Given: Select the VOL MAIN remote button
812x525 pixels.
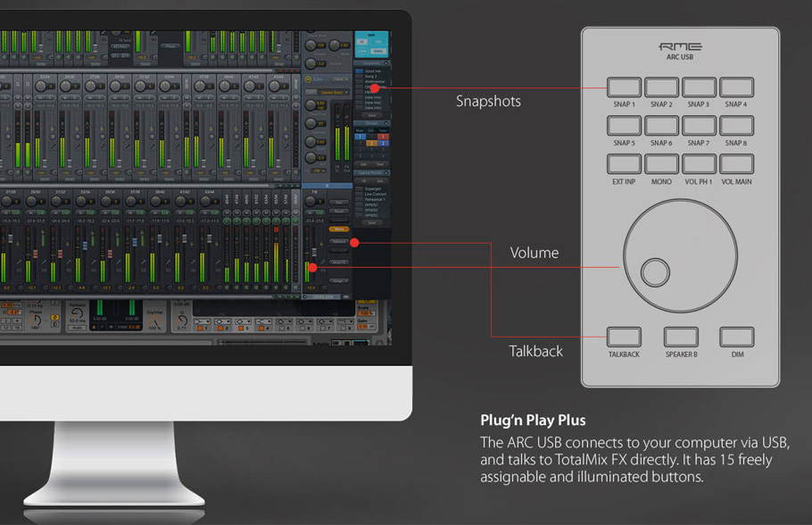Looking at the screenshot, I should 736,163.
